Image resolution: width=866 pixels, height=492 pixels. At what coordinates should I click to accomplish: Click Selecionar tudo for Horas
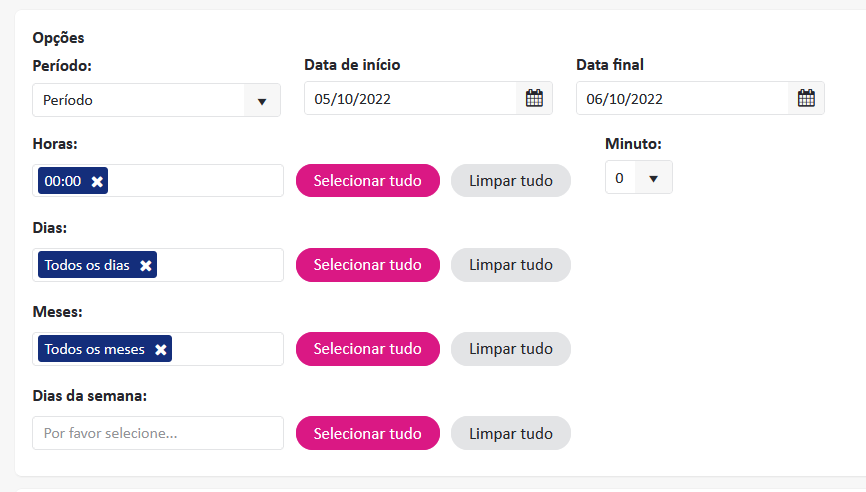coord(367,181)
